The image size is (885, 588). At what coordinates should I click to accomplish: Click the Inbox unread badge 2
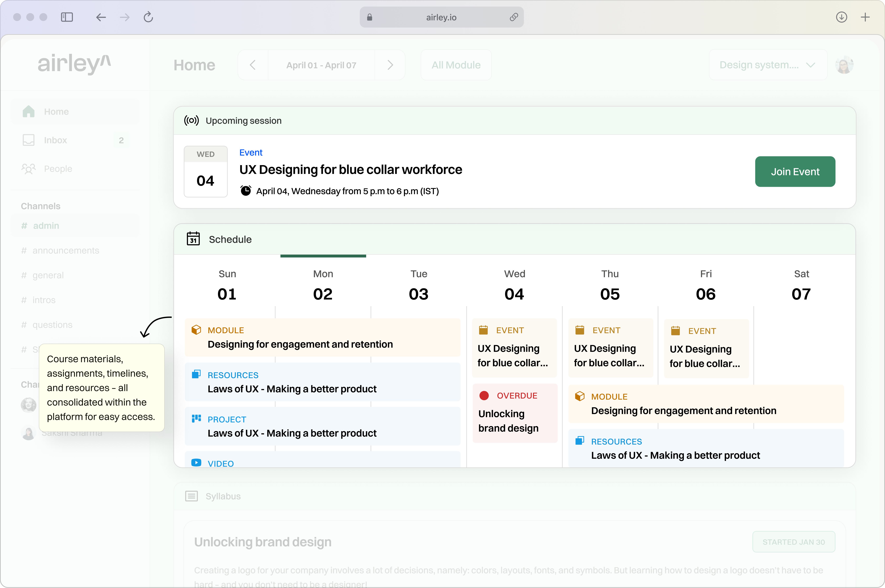[121, 140]
